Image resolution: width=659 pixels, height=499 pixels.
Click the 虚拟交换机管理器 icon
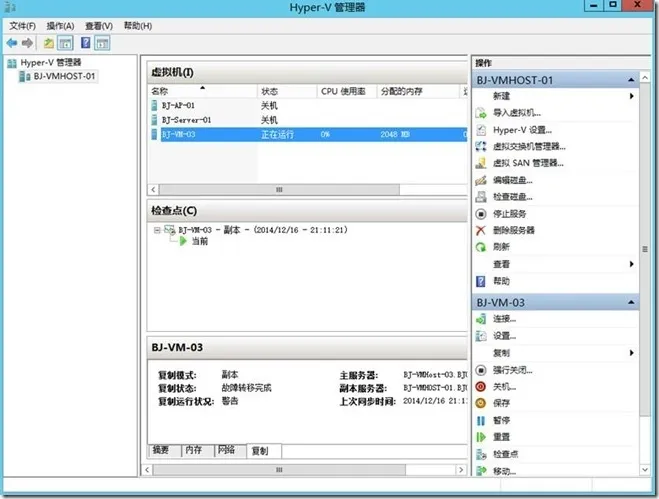pyautogui.click(x=481, y=146)
